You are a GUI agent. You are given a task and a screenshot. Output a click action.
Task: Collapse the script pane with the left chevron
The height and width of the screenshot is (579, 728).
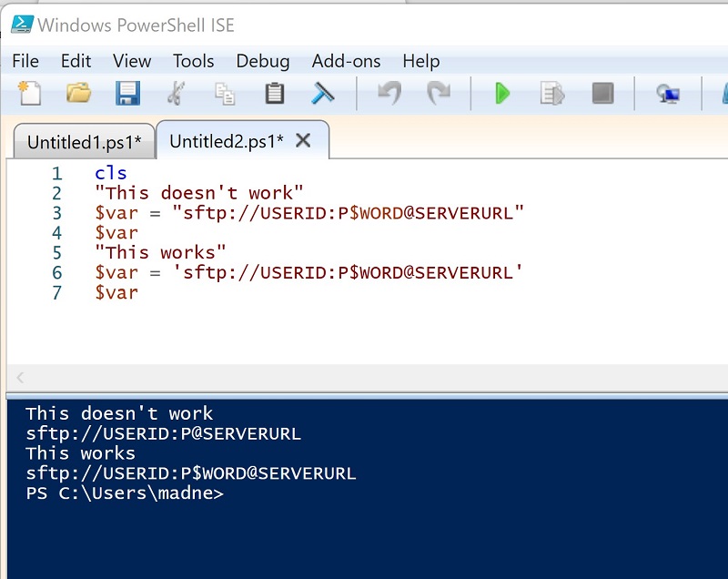19,377
